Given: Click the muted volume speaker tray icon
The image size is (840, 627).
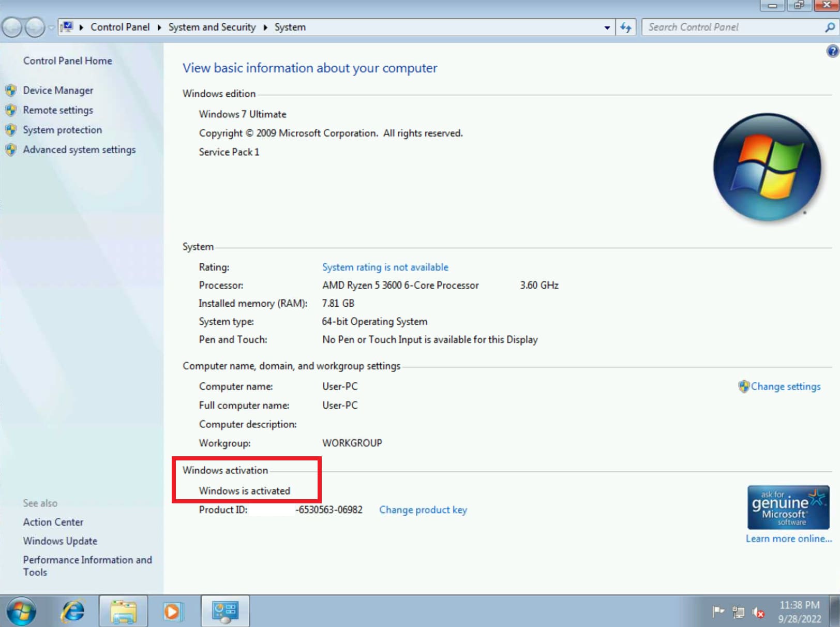Looking at the screenshot, I should pyautogui.click(x=759, y=613).
